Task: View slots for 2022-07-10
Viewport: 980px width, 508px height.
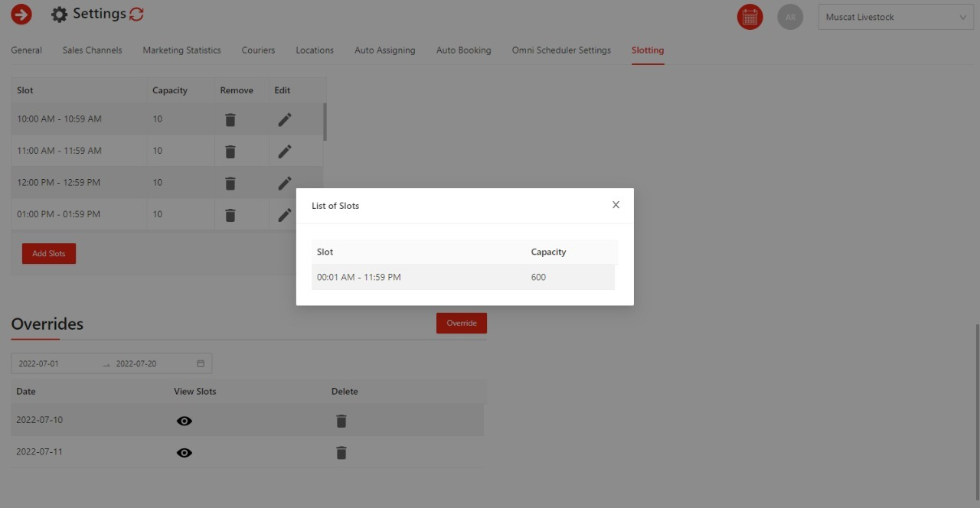Action: 185,421
